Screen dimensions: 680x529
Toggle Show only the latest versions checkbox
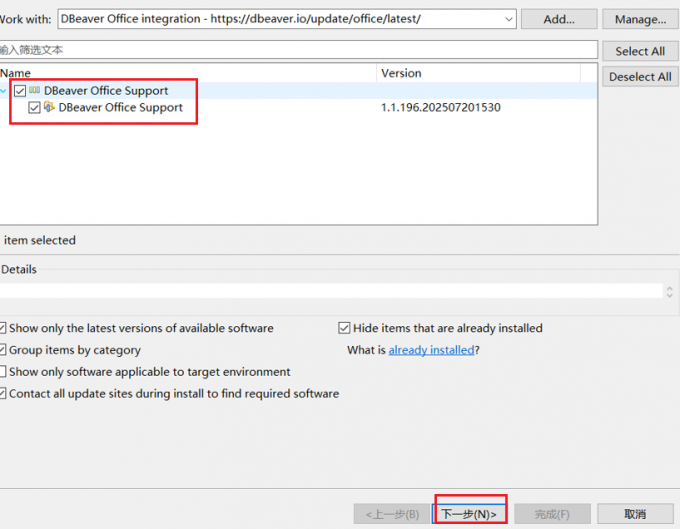pos(3,328)
